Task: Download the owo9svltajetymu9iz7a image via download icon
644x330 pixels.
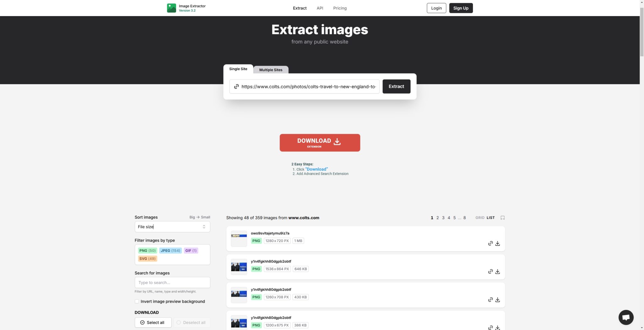Action: coord(498,243)
